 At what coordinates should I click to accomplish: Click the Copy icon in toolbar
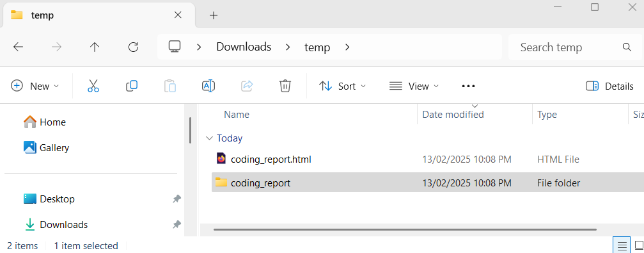coord(132,86)
